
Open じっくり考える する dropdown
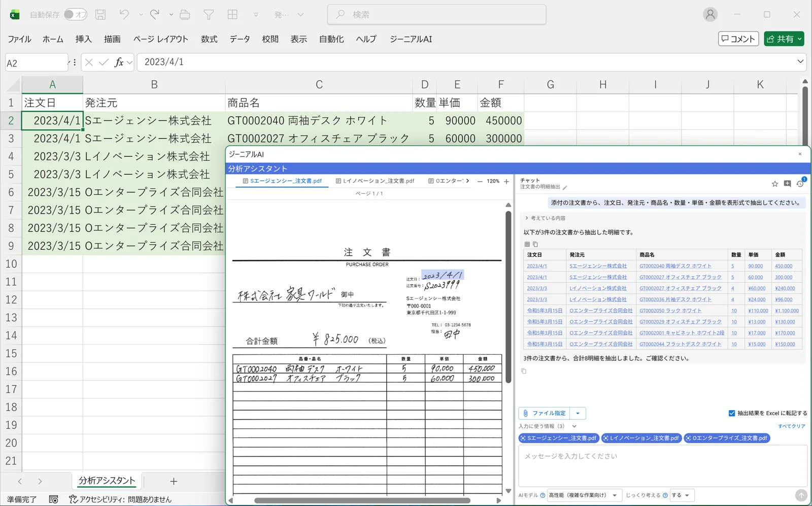[682, 495]
